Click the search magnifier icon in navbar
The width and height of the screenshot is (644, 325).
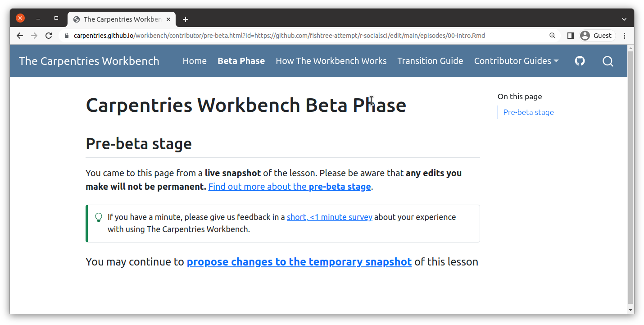608,61
